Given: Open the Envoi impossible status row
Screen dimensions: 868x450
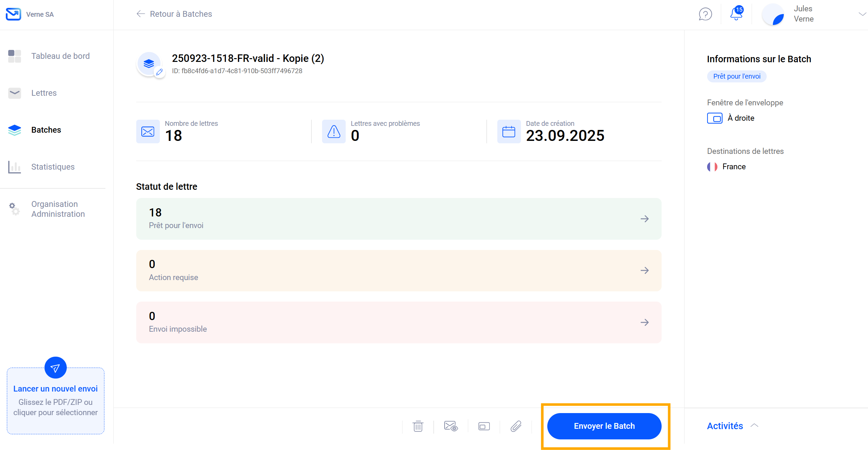Looking at the screenshot, I should pos(398,322).
